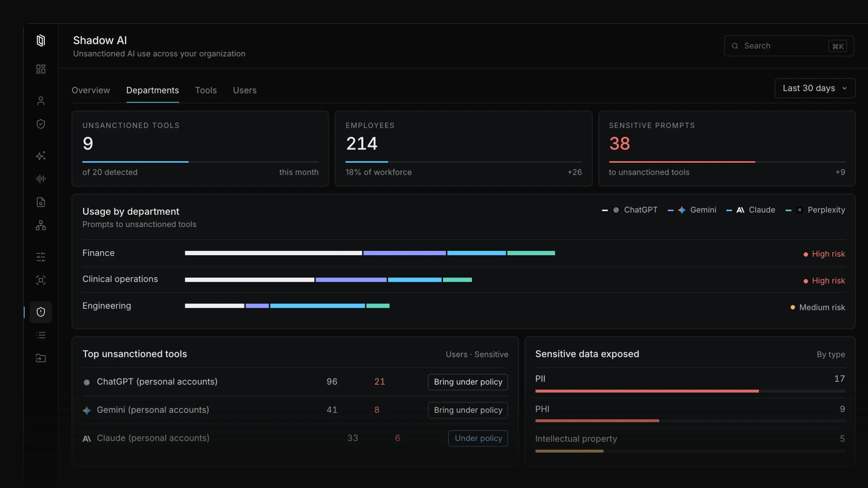This screenshot has width=868, height=488.
Task: Open the sparkles AI icon in sidebar
Action: click(41, 156)
